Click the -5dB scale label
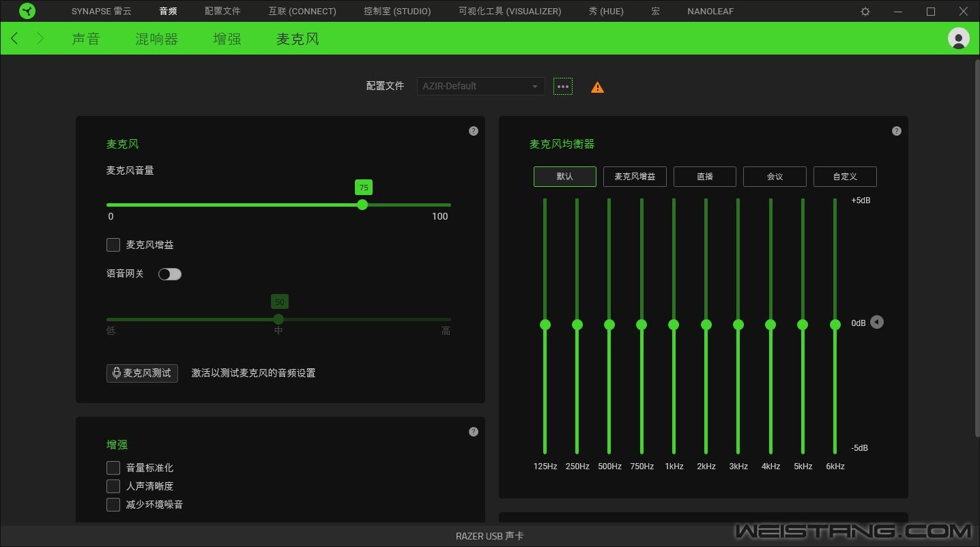 click(860, 448)
